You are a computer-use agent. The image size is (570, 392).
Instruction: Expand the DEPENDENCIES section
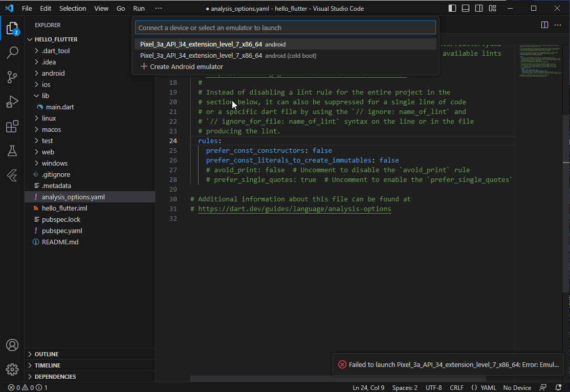(90, 376)
